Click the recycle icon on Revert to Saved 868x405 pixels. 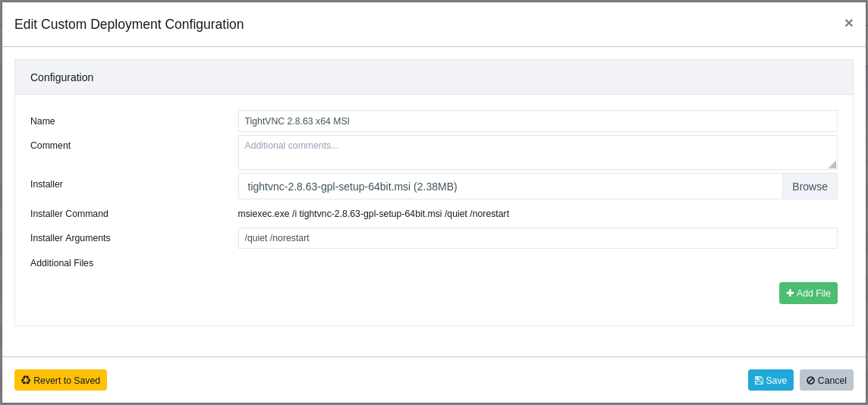pyautogui.click(x=26, y=380)
